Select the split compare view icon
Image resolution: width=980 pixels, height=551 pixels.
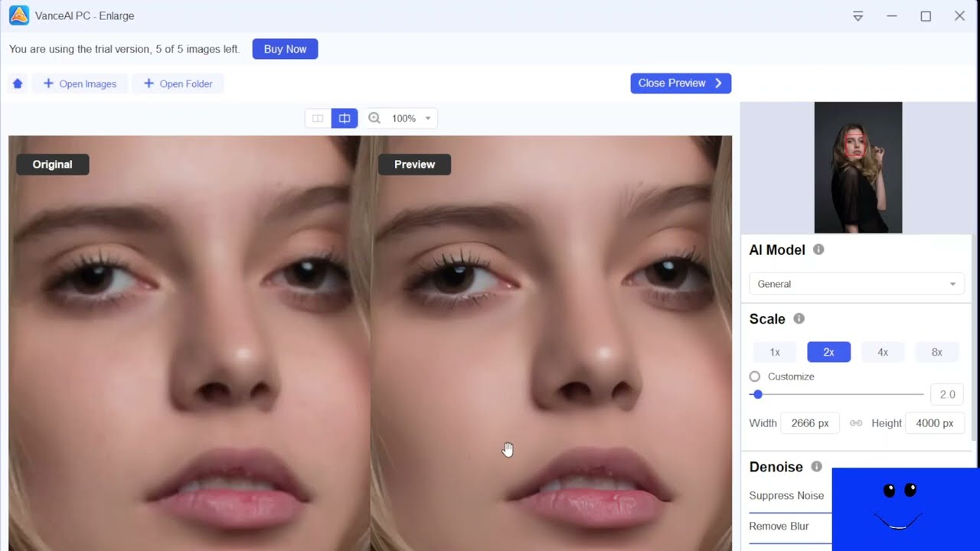coord(345,118)
